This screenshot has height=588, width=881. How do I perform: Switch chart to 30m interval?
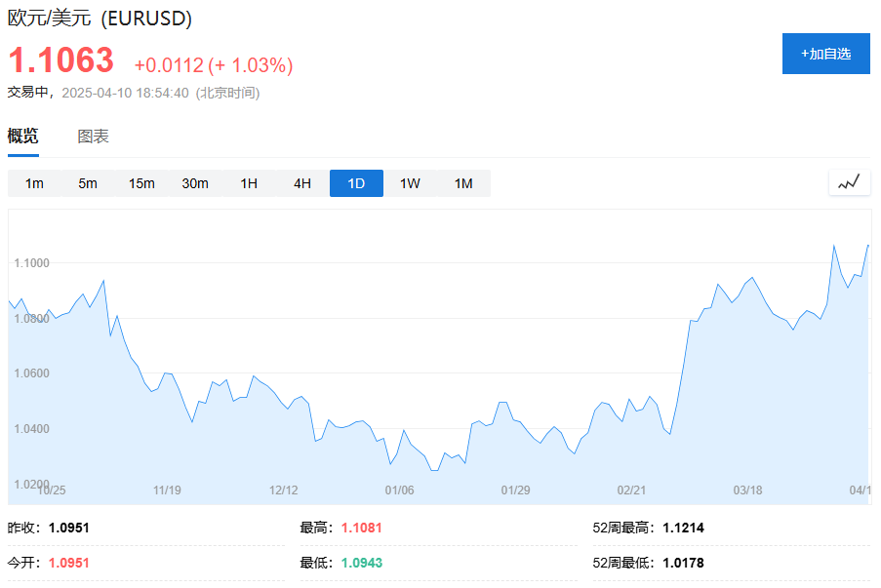(195, 183)
